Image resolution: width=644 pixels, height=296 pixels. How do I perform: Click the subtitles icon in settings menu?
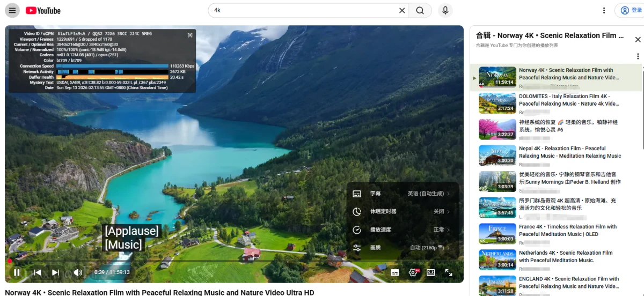(357, 194)
